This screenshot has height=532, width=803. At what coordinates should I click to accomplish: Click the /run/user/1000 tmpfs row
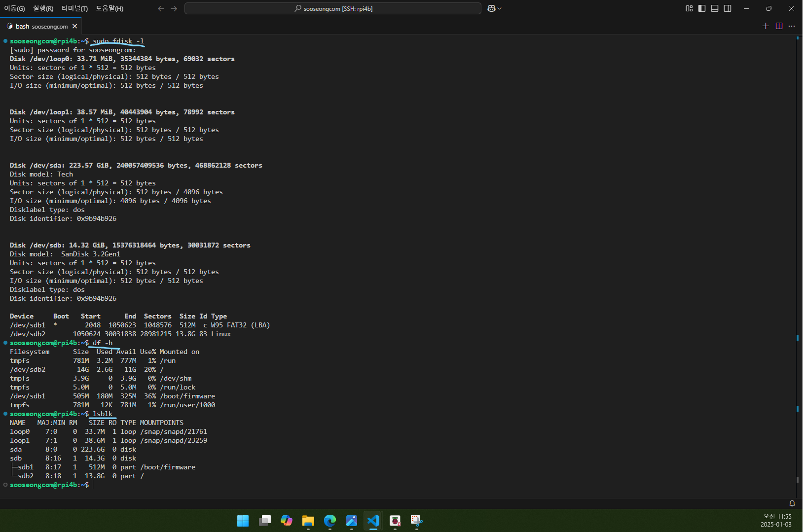(112, 405)
